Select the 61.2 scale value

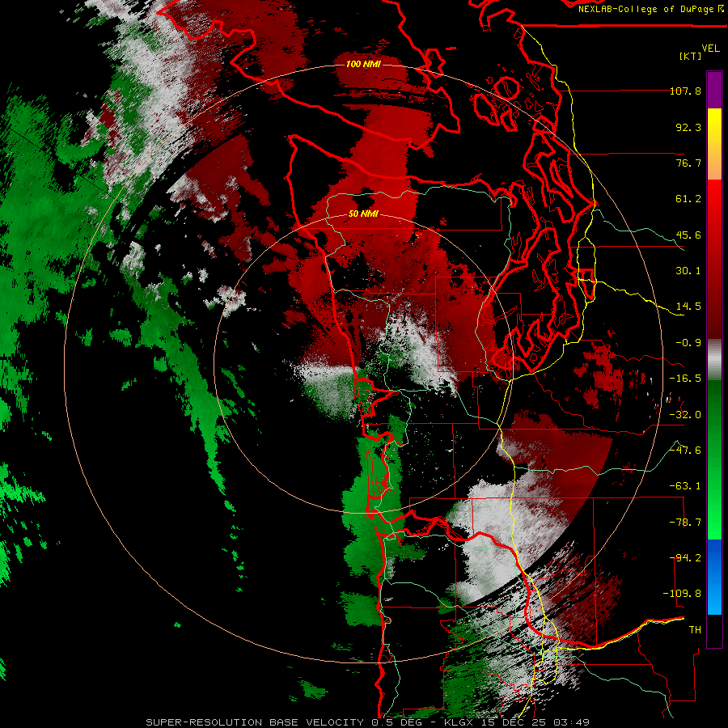(x=688, y=199)
